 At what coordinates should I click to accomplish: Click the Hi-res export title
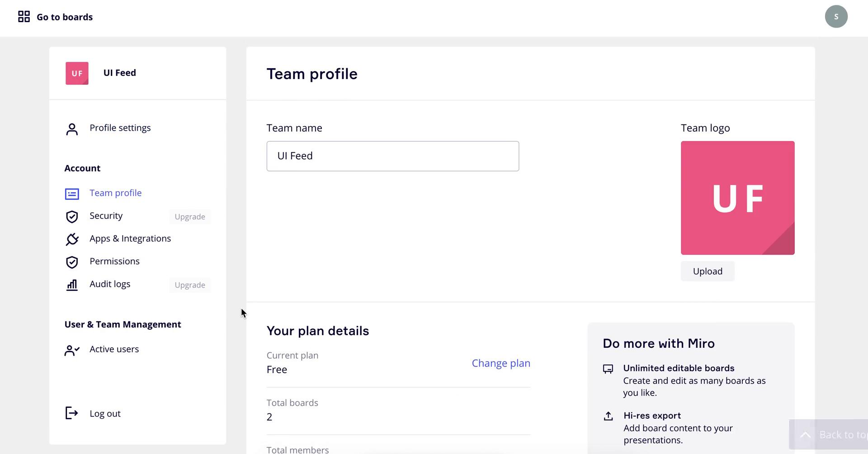652,416
